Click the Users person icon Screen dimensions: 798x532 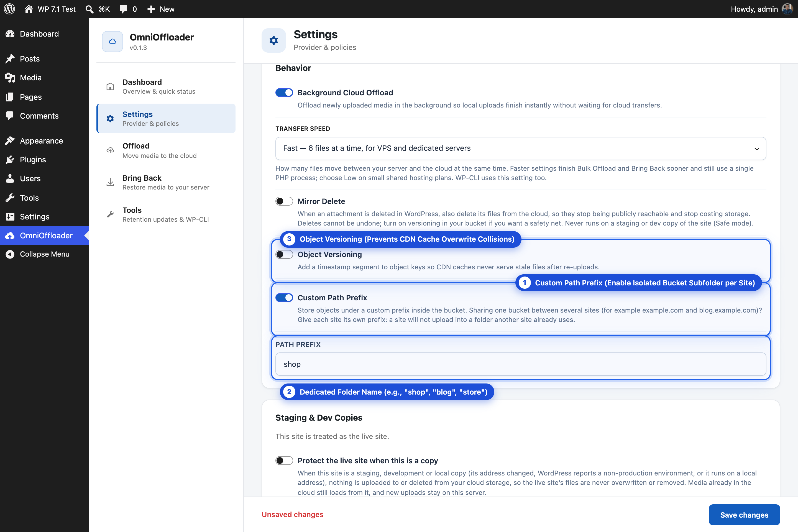pyautogui.click(x=10, y=178)
